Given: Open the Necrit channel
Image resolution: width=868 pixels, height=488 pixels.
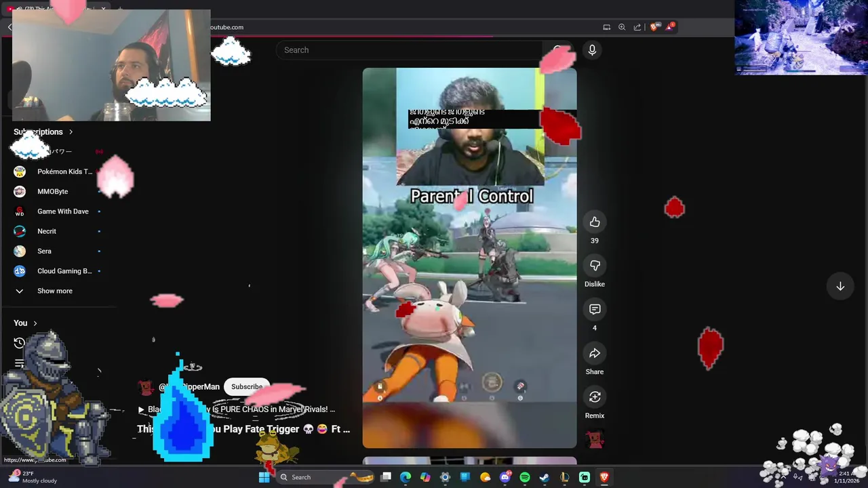Looking at the screenshot, I should pos(58,231).
